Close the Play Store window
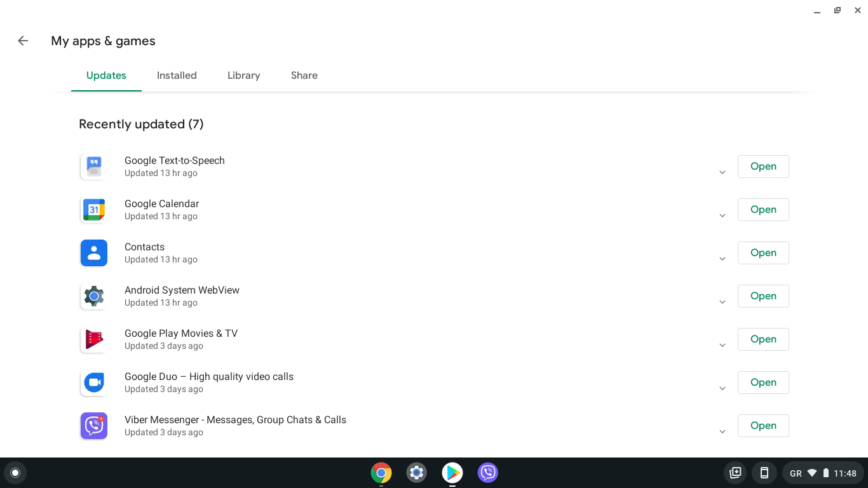Viewport: 868px width, 488px height. (x=858, y=10)
